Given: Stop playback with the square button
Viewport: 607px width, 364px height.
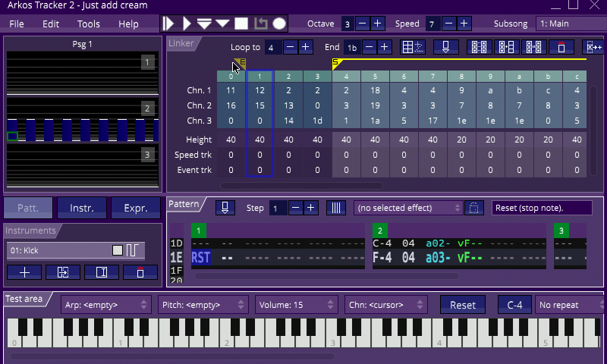Looking at the screenshot, I should pos(241,24).
